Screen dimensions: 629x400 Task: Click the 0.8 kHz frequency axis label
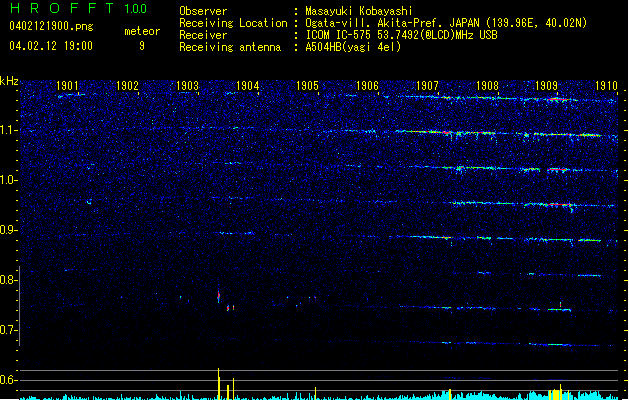click(8, 280)
